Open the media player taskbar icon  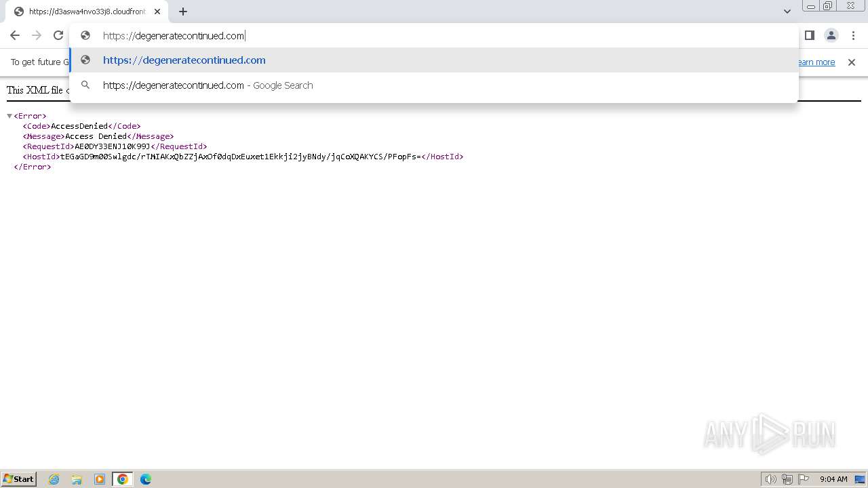click(x=100, y=479)
